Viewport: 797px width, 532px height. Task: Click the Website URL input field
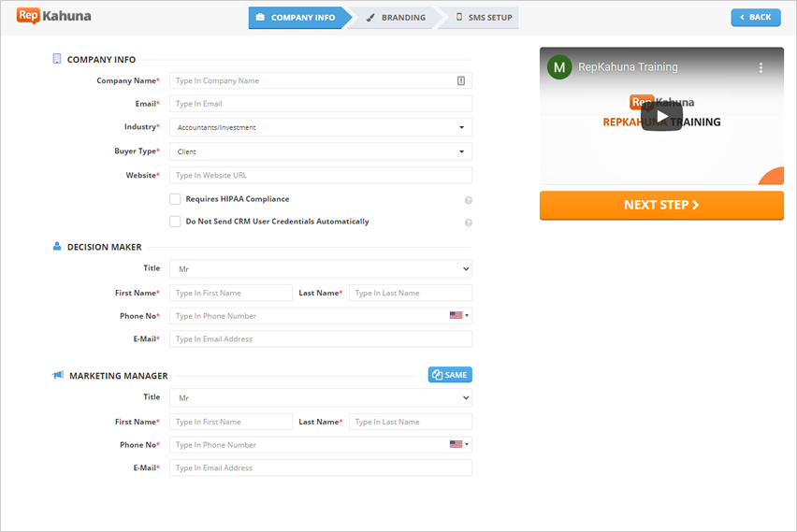(x=320, y=176)
